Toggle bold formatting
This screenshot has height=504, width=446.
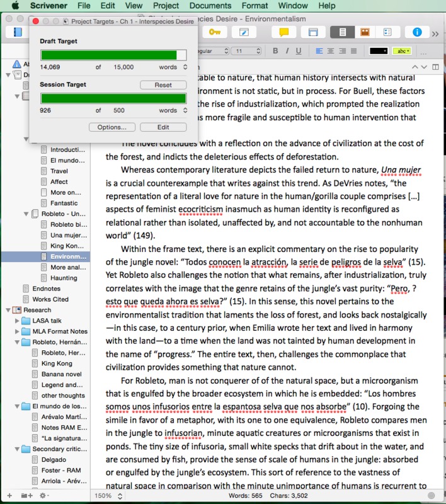[x=275, y=50]
